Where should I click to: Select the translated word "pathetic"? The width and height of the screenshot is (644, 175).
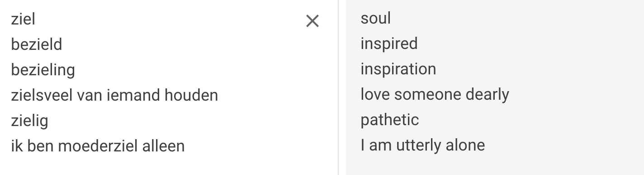tap(390, 120)
